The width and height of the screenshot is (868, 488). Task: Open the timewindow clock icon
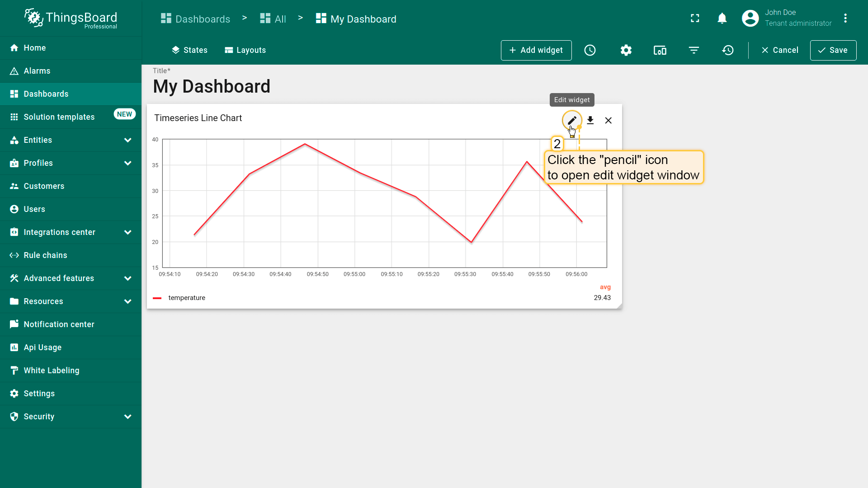pyautogui.click(x=590, y=50)
